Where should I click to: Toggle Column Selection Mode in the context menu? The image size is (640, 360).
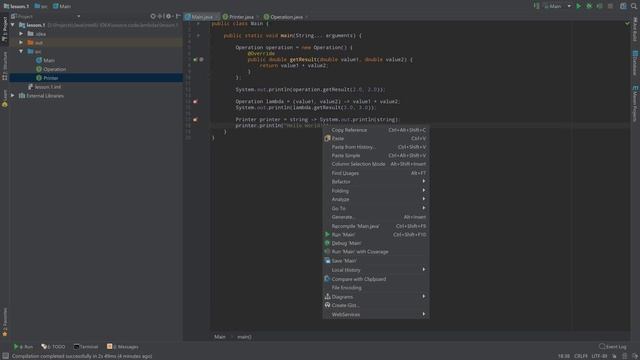(376, 164)
